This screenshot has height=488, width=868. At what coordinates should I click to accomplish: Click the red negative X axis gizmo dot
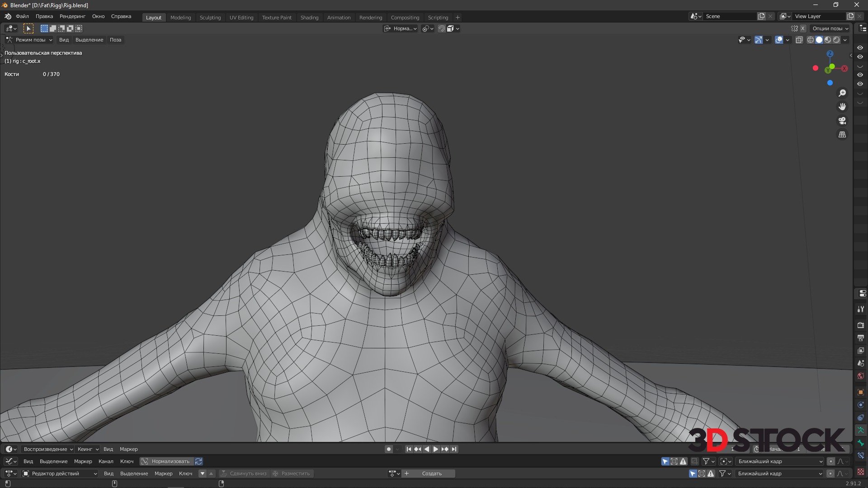tap(815, 68)
